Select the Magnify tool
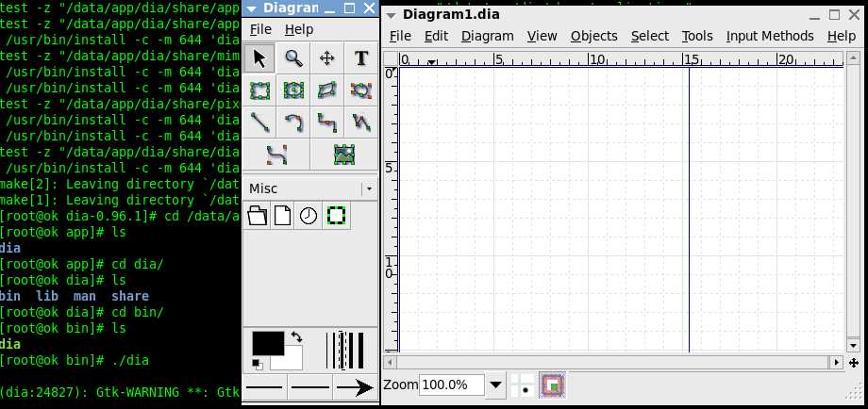This screenshot has width=868, height=409. [293, 58]
